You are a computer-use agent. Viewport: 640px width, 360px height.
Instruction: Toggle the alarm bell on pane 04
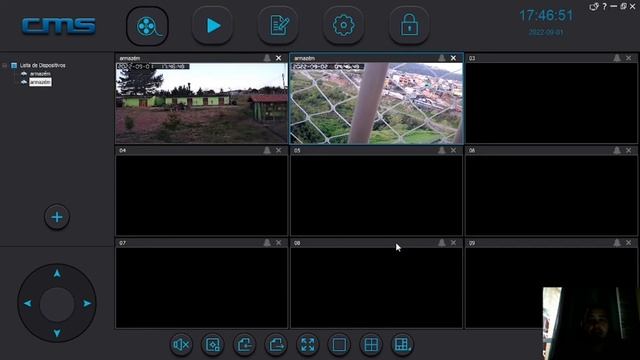click(x=267, y=150)
